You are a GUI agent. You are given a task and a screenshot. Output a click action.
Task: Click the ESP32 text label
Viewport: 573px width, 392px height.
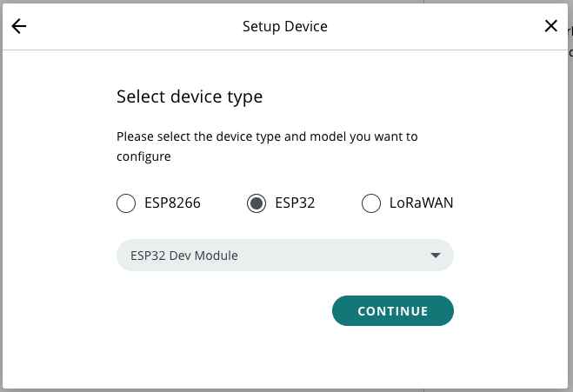click(295, 203)
